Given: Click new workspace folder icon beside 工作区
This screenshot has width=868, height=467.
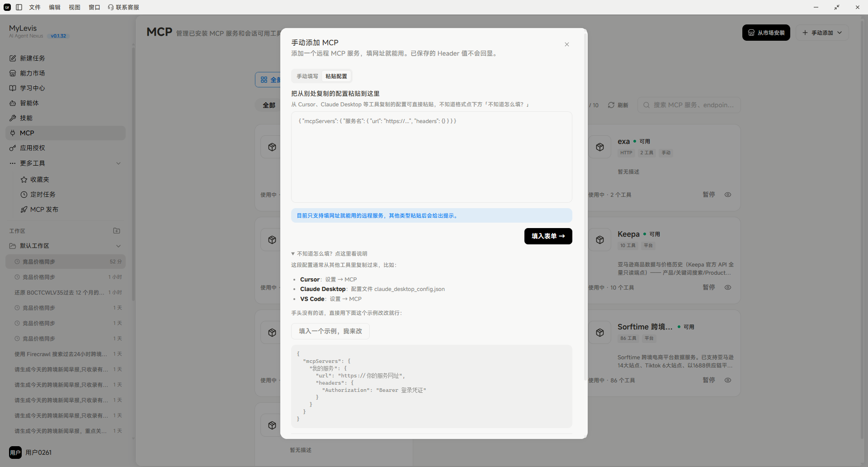Looking at the screenshot, I should (117, 231).
